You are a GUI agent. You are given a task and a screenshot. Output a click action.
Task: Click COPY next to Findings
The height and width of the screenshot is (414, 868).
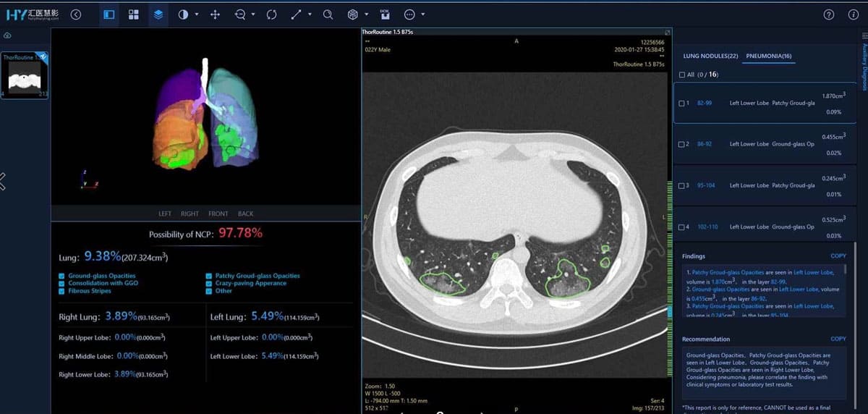click(x=838, y=256)
